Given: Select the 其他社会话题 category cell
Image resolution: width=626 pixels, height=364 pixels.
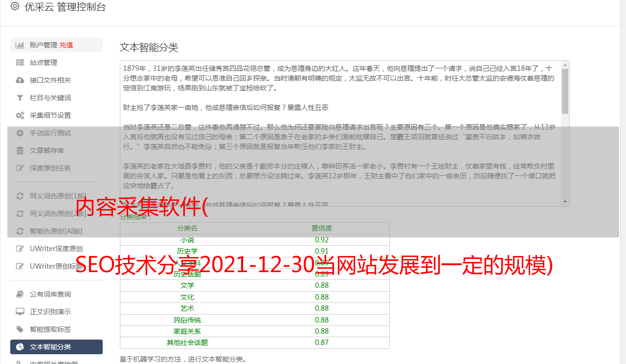Looking at the screenshot, I should click(x=187, y=343).
